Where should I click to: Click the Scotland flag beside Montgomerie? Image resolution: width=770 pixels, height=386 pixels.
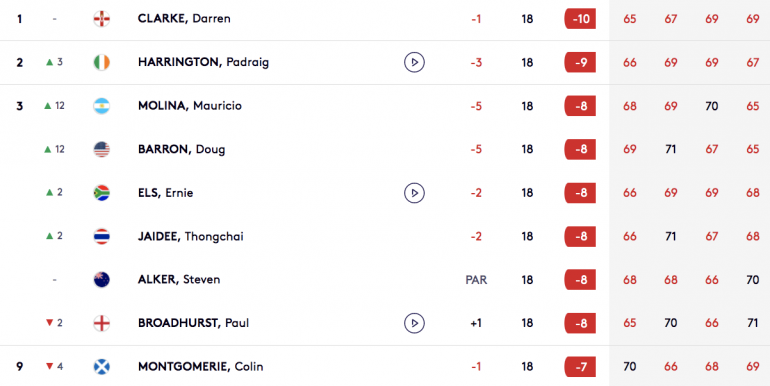coord(102,367)
